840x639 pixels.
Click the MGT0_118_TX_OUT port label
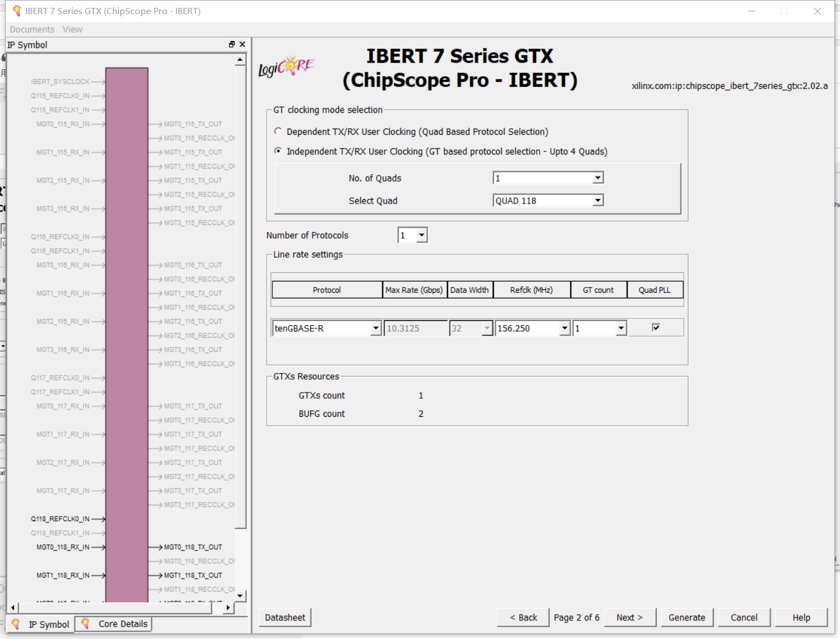[193, 547]
